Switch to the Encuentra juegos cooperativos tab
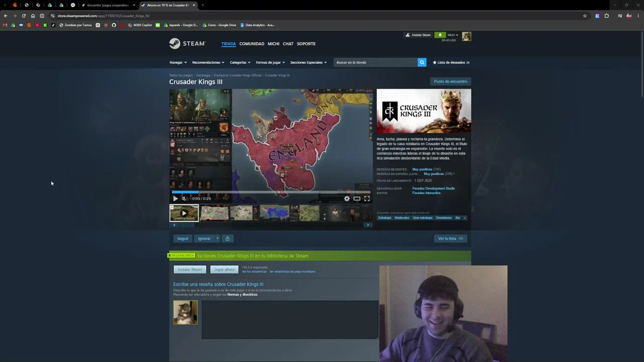644x362 pixels. pos(108,5)
